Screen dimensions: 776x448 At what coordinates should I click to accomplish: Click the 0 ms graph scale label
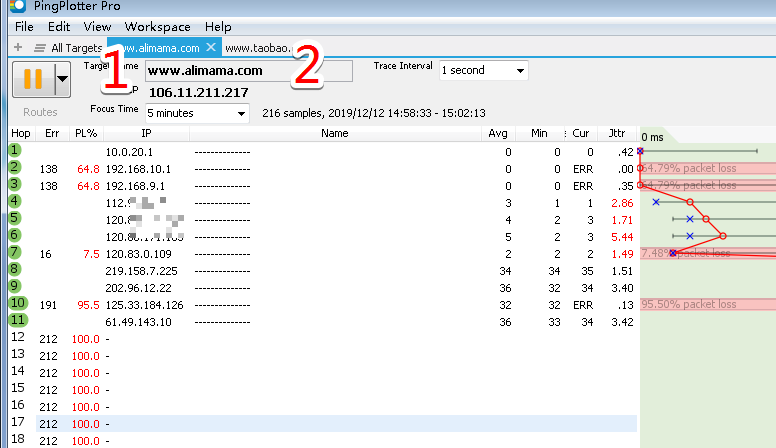coord(652,137)
